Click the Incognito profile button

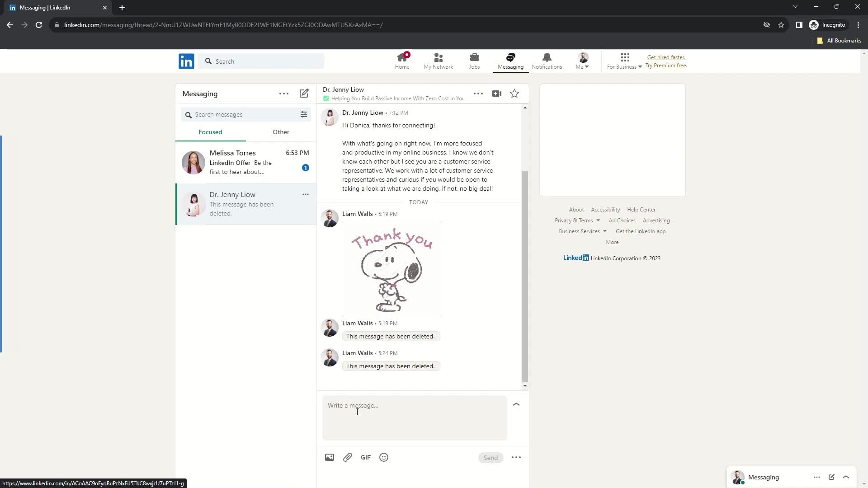[x=827, y=25]
